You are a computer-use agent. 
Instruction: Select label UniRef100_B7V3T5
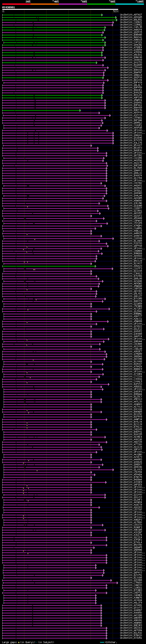(131, 140)
